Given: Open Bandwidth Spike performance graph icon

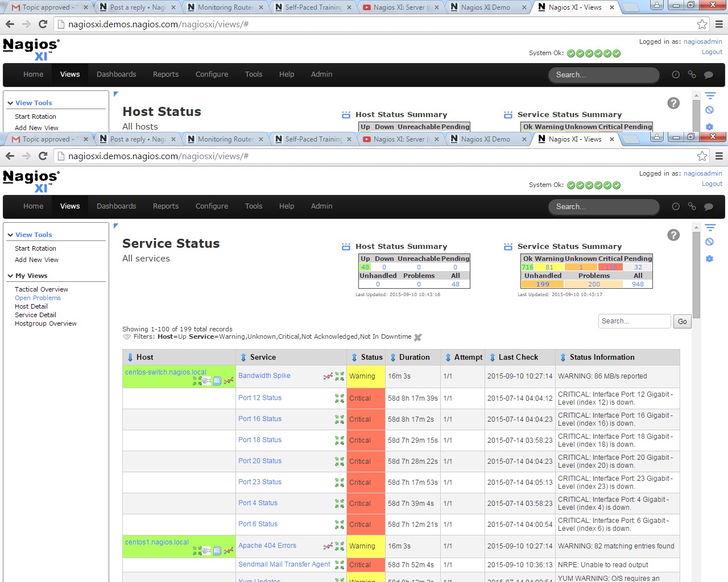Looking at the screenshot, I should [328, 376].
